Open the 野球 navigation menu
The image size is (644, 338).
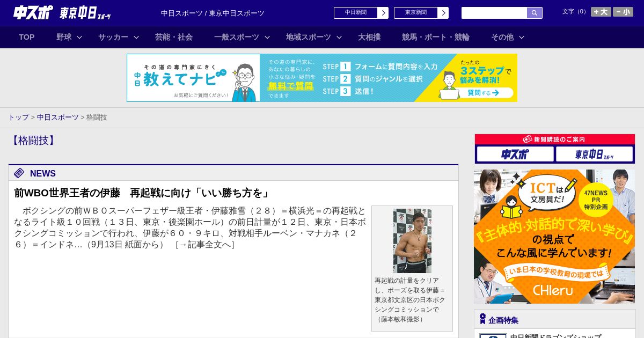pyautogui.click(x=64, y=37)
